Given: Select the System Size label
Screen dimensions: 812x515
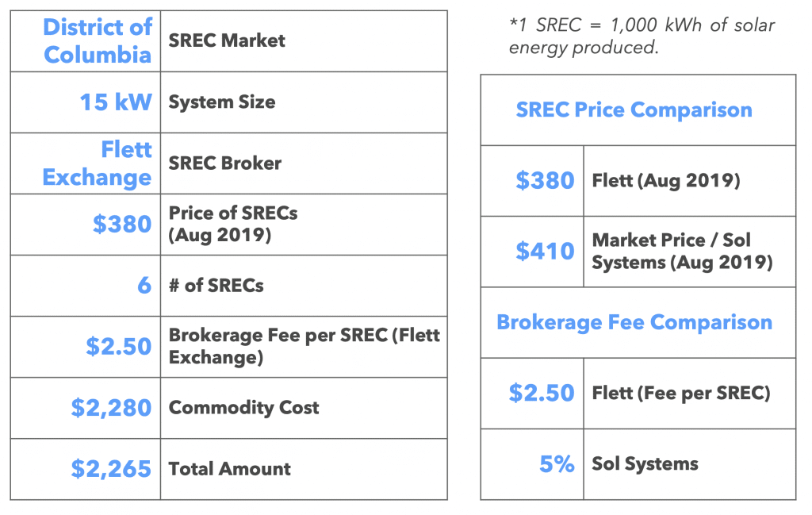Looking at the screenshot, I should pyautogui.click(x=222, y=102).
